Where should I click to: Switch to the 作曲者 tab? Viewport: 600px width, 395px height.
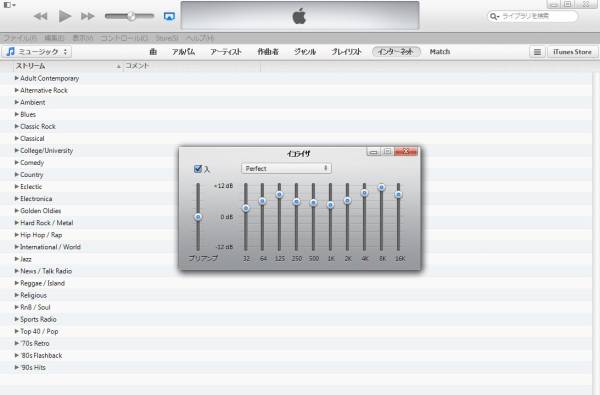268,52
